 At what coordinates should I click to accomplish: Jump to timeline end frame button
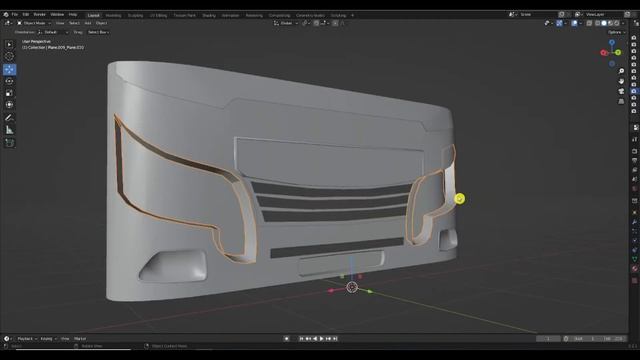(x=335, y=339)
